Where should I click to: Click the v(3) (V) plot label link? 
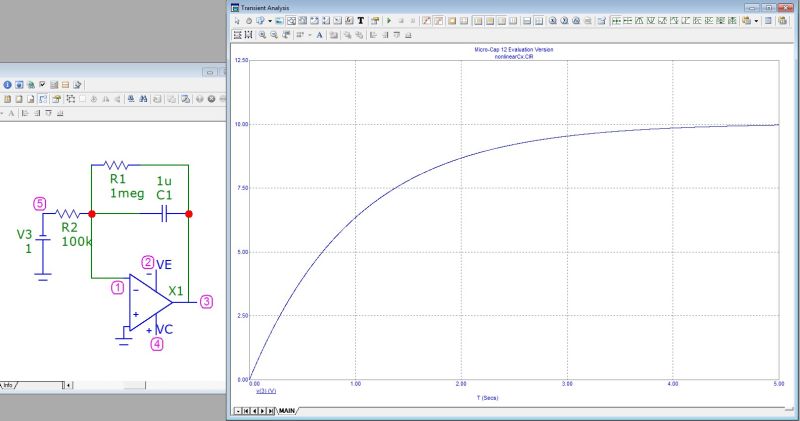(x=266, y=391)
